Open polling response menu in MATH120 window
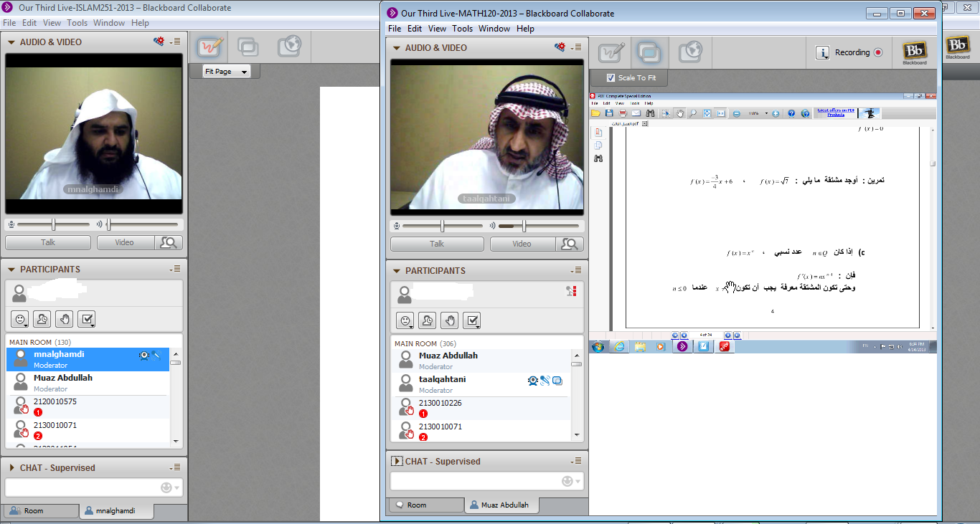 (x=471, y=320)
